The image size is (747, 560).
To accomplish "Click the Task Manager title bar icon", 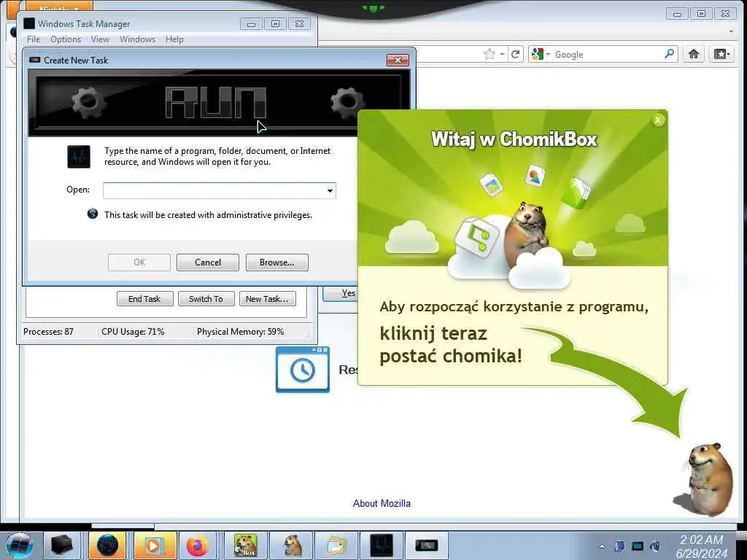I will click(x=29, y=23).
